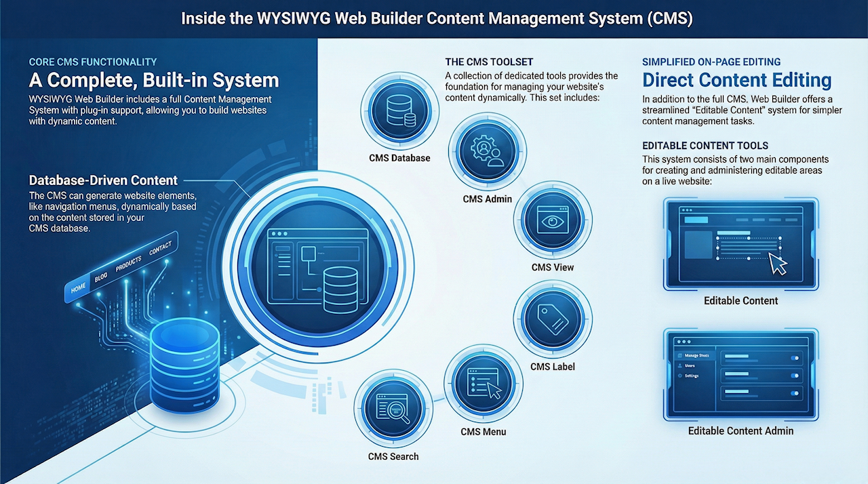Open Settings in the admin sidebar

(x=691, y=376)
